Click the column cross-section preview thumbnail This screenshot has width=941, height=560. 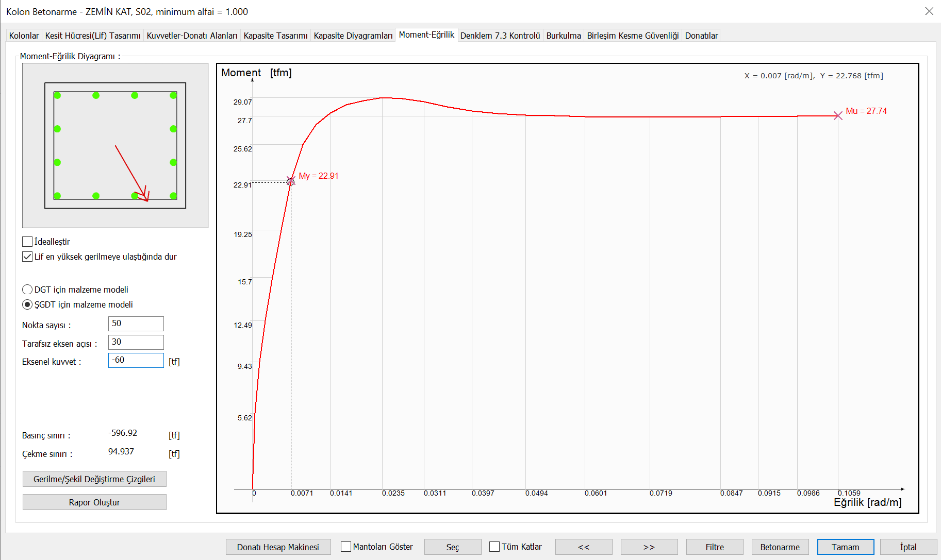(115, 145)
